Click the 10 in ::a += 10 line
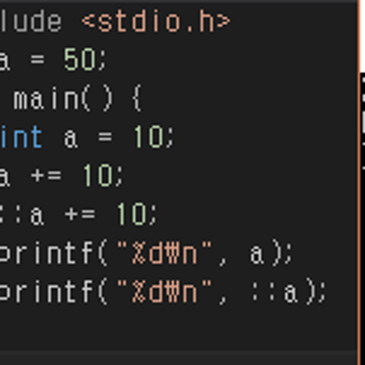The width and height of the screenshot is (365, 365). pyautogui.click(x=131, y=214)
